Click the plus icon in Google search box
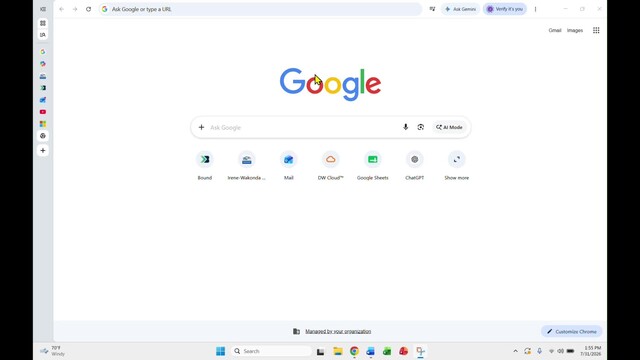The width and height of the screenshot is (640, 360). 201,127
